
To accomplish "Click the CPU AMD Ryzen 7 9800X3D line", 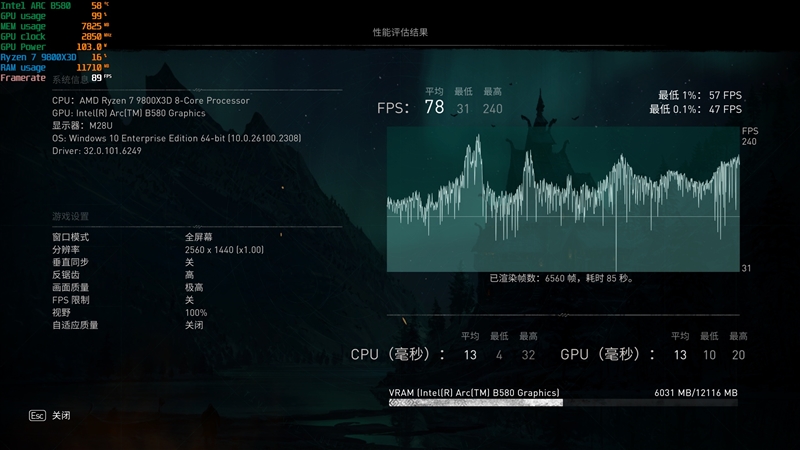I will (151, 101).
